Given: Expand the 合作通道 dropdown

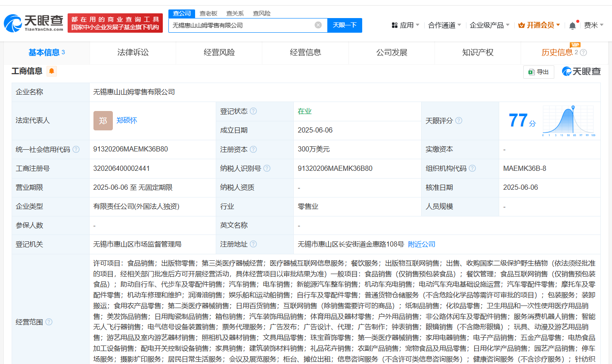Looking at the screenshot, I should point(444,25).
